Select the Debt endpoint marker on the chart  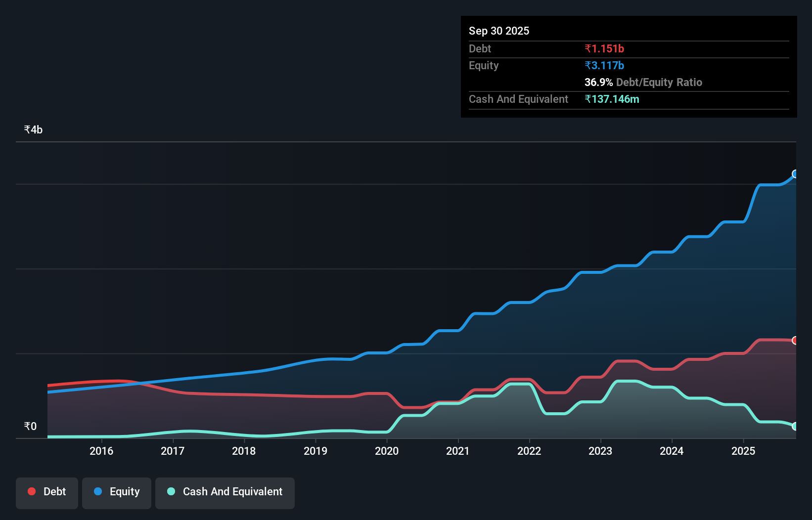795,341
